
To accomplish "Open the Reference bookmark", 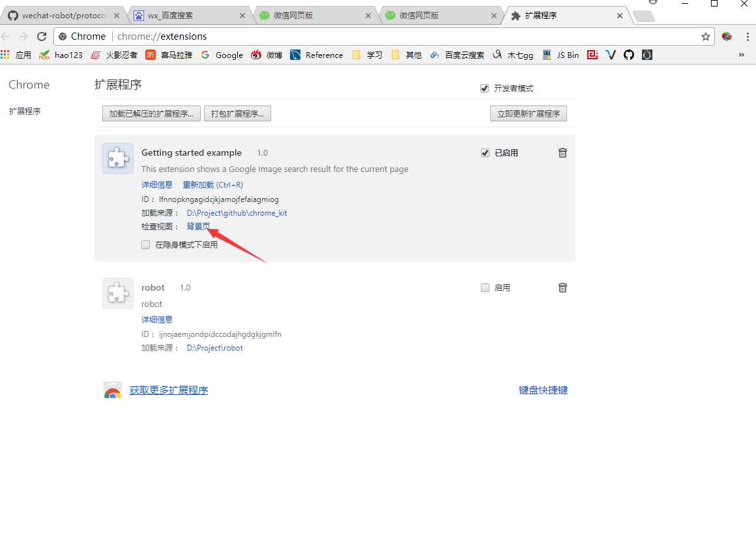I will [316, 55].
